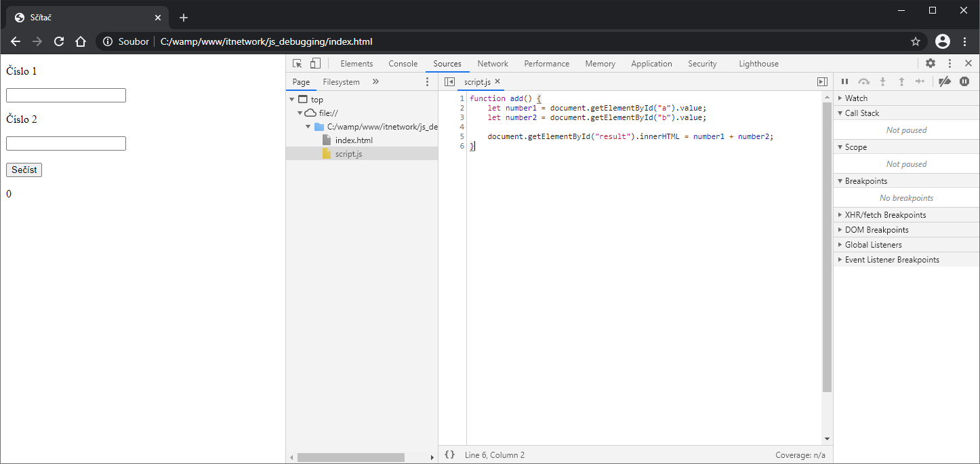Select index.html in file tree
Image resolution: width=980 pixels, height=464 pixels.
tap(354, 140)
